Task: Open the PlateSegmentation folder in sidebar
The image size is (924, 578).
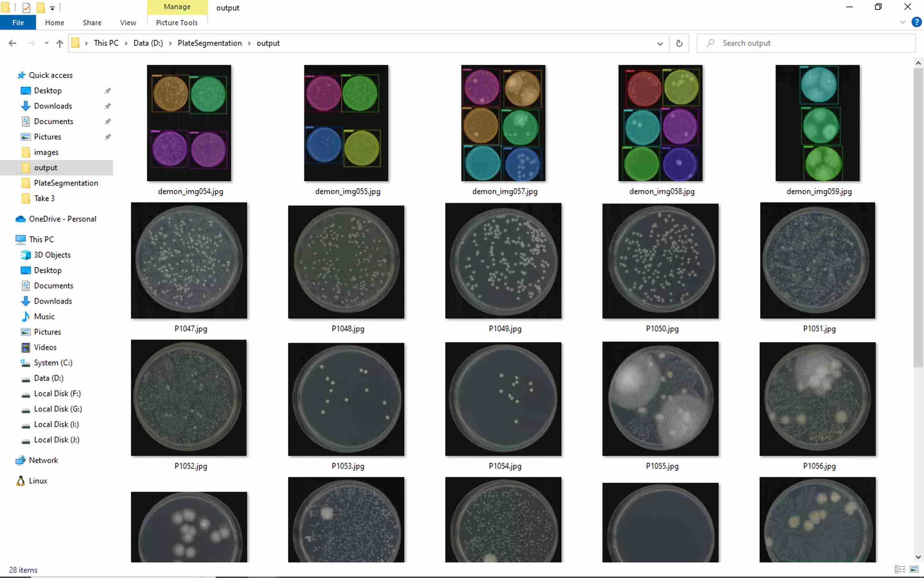Action: (66, 183)
